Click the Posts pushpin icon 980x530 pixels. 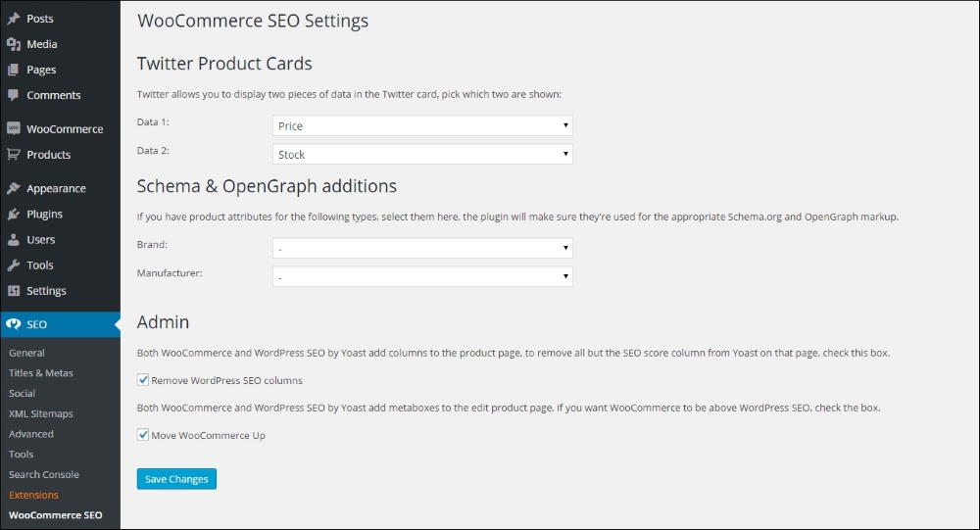coord(13,19)
